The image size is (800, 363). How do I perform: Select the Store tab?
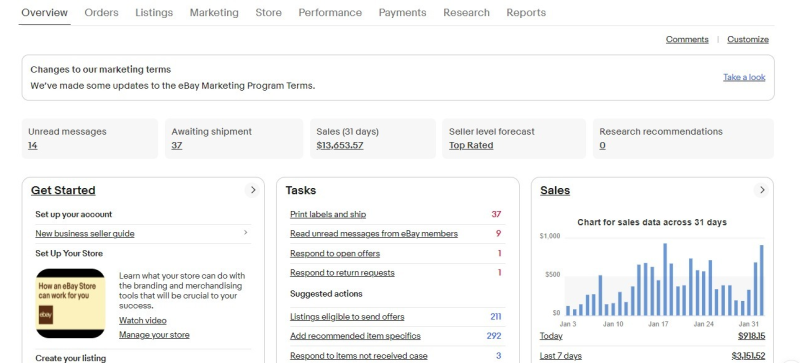[268, 13]
